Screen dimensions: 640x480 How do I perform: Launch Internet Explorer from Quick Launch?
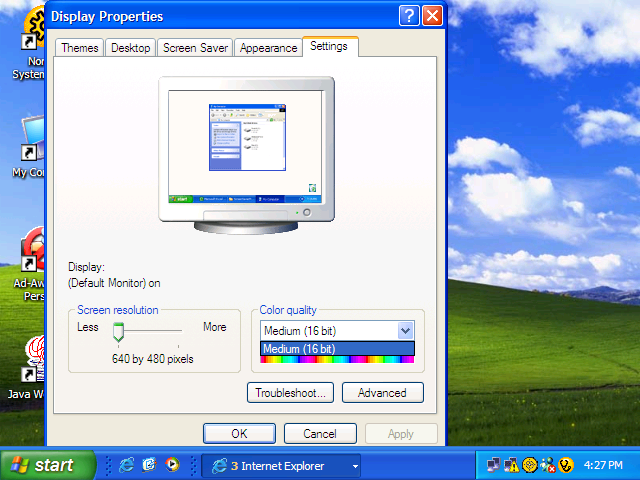tap(127, 465)
